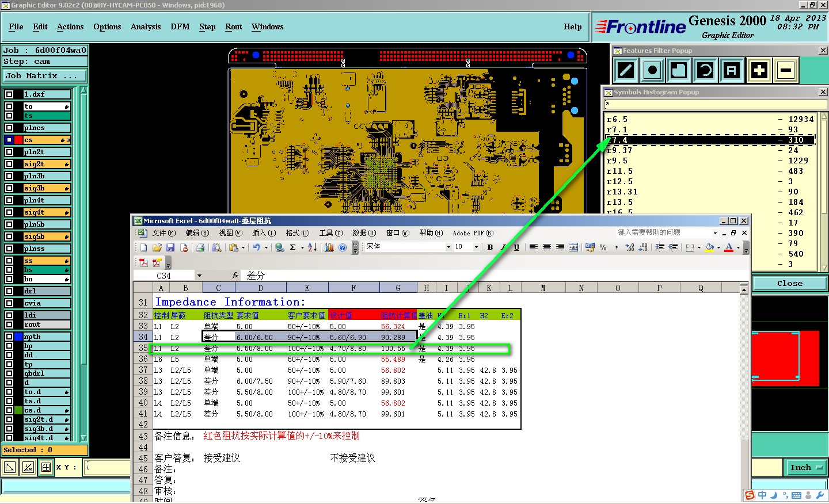Open the DFM menu
This screenshot has height=504, width=829.
[x=180, y=26]
